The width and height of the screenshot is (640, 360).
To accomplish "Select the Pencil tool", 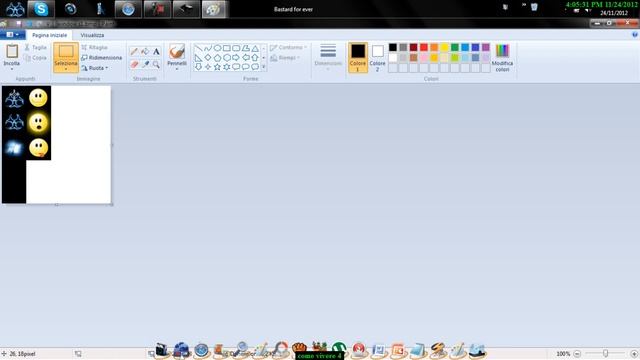I will 134,51.
